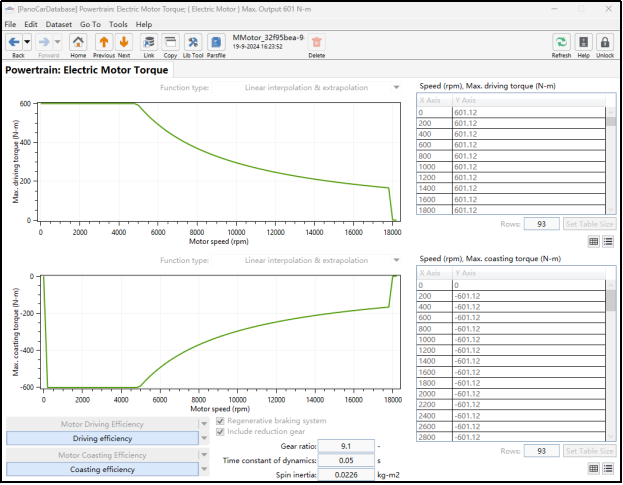
Task: Click the Driving efficiency link button
Action: [102, 439]
